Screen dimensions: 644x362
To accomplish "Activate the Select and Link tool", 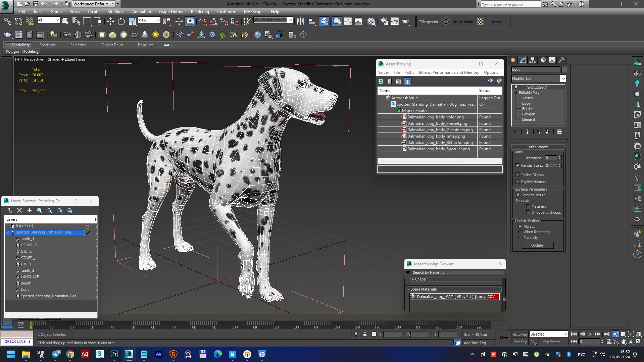I will click(x=7, y=22).
